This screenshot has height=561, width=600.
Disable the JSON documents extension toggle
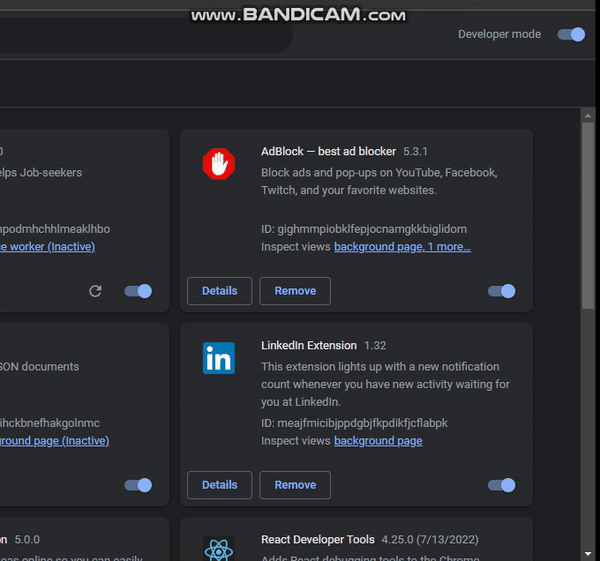click(x=138, y=485)
